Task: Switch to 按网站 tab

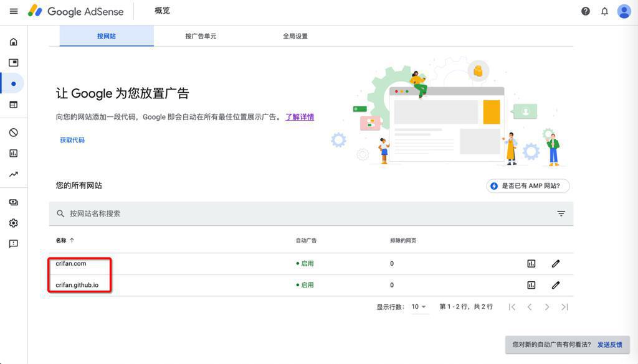Action: pyautogui.click(x=107, y=36)
